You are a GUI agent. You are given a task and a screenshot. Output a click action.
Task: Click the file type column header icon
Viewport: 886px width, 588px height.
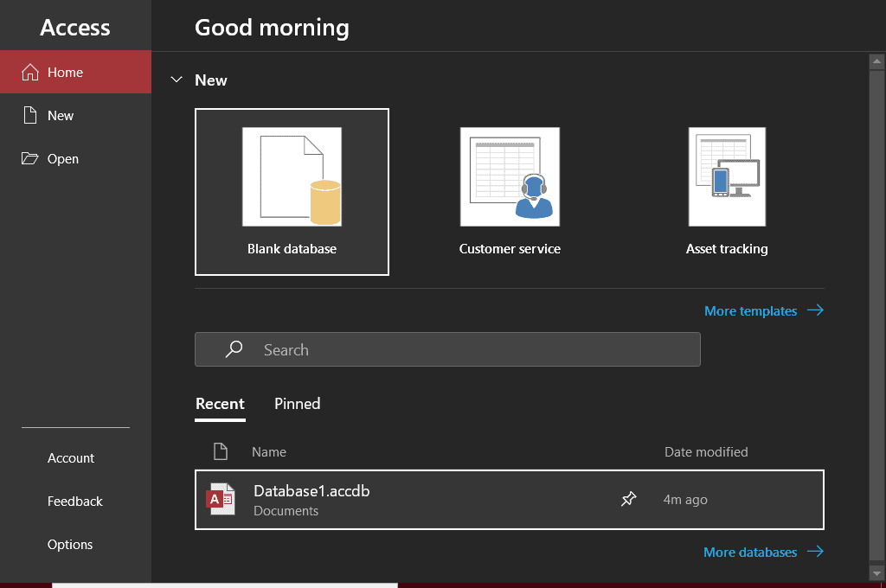coord(221,451)
